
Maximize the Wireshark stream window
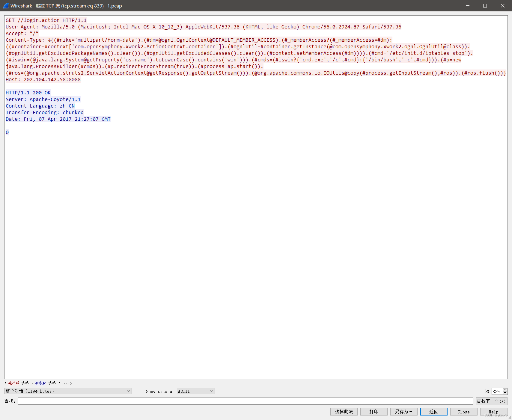[485, 6]
